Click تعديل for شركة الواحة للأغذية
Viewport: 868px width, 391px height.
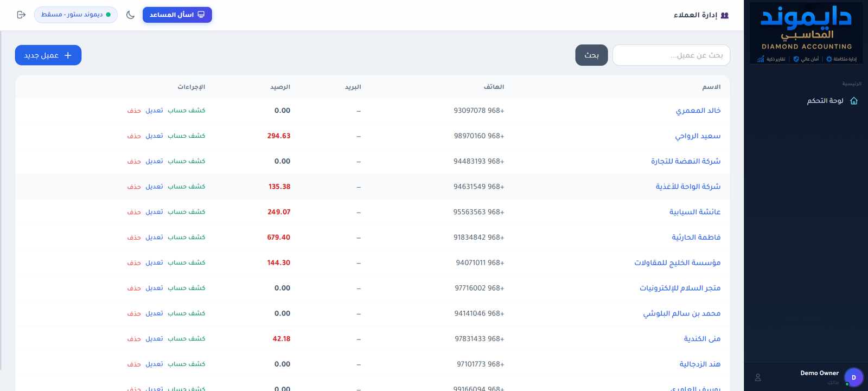(x=154, y=187)
